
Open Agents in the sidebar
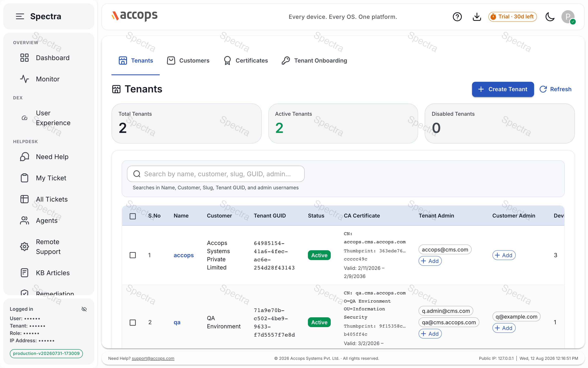pyautogui.click(x=49, y=221)
